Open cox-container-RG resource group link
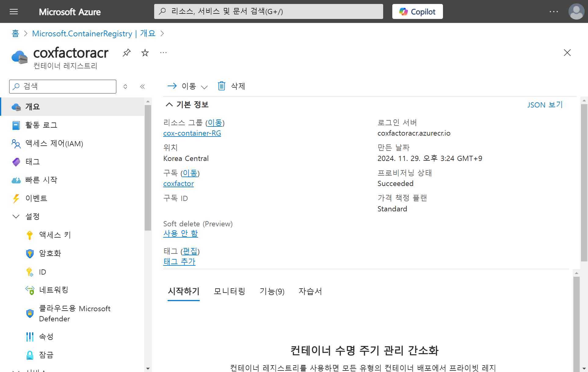 [192, 133]
